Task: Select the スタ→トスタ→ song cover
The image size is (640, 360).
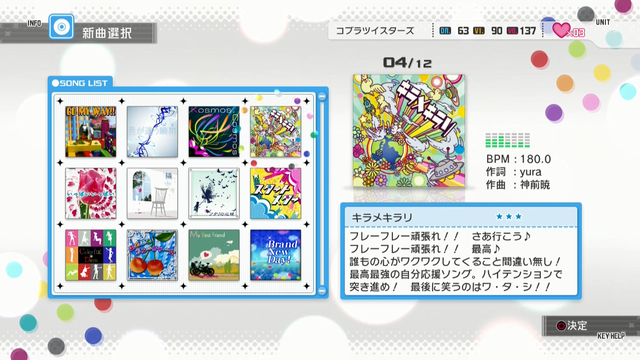Action: tap(276, 193)
